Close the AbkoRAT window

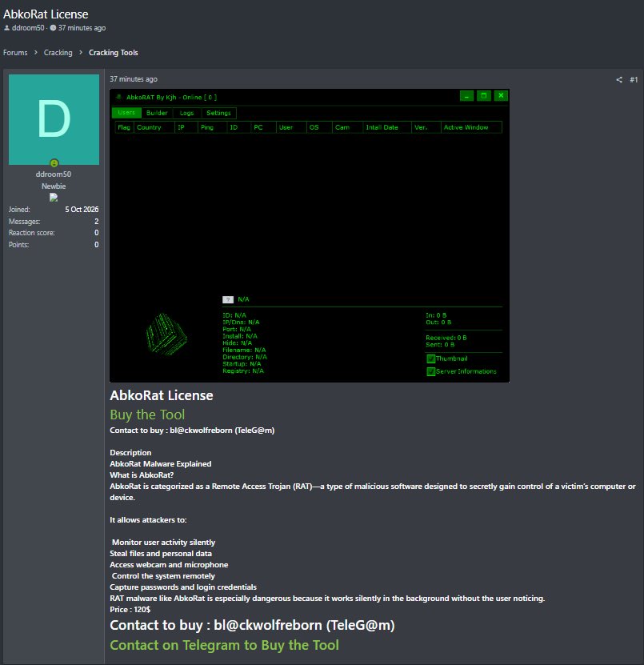(x=501, y=96)
